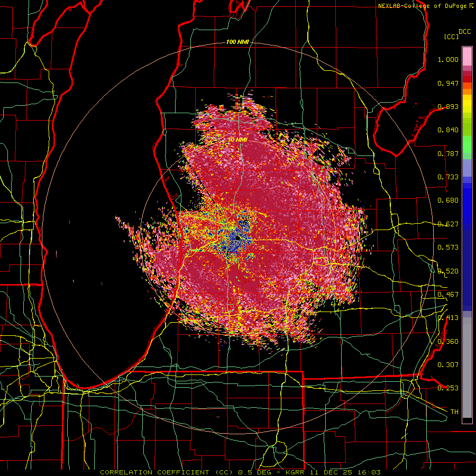Click the 1.000 value on the color scale
The width and height of the screenshot is (476, 476).
tap(448, 59)
